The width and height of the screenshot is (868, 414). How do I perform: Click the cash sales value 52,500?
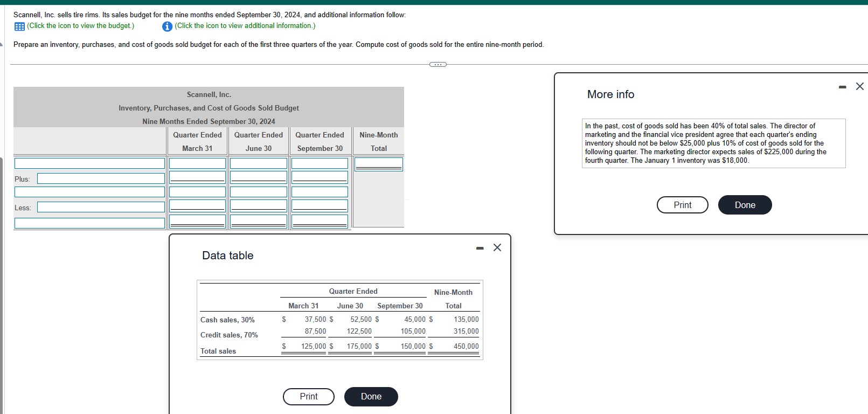tap(361, 320)
